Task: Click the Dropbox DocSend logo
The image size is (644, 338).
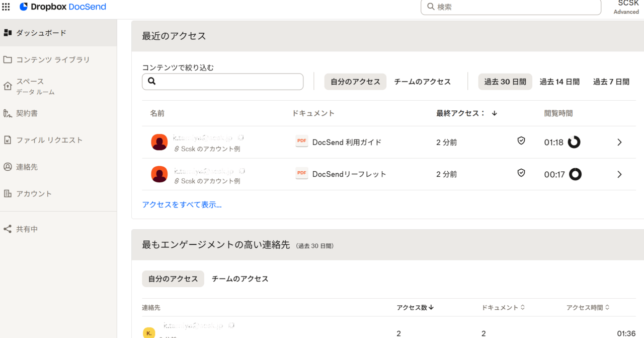Action: coord(62,7)
